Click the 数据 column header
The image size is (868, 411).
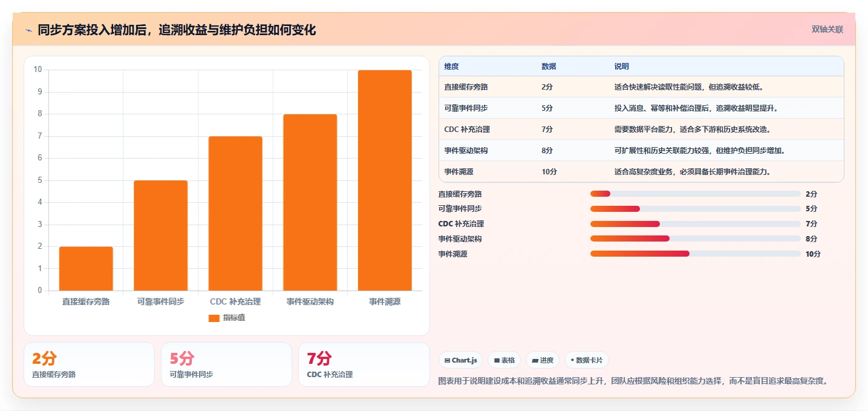pyautogui.click(x=549, y=67)
